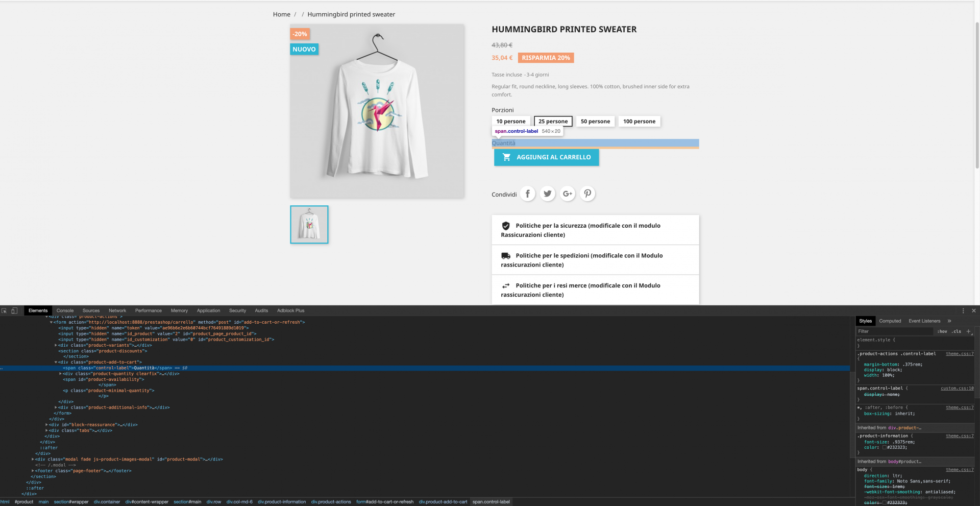
Task: Click the inspect element picker icon
Action: point(4,310)
